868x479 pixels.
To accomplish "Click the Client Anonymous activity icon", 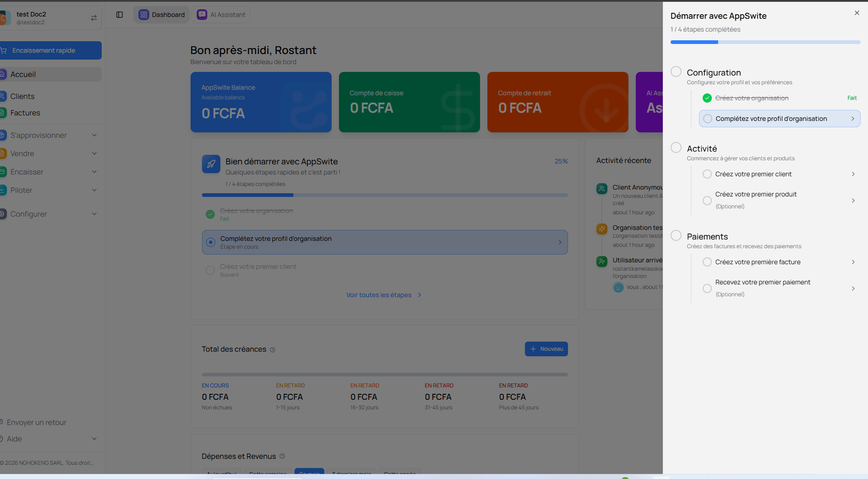I will pos(601,189).
